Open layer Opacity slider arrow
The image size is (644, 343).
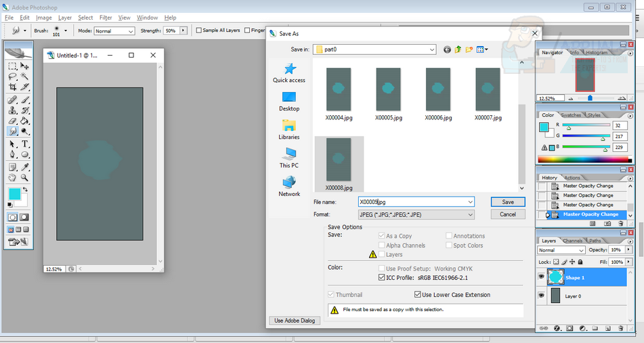[x=628, y=249]
